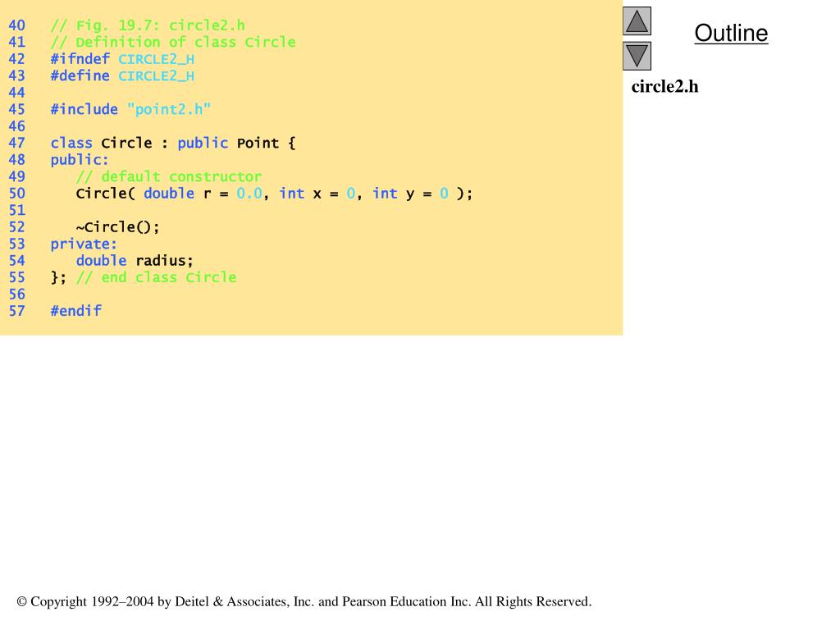This screenshot has width=840, height=630.
Task: Click line number 40
Action: pos(16,25)
